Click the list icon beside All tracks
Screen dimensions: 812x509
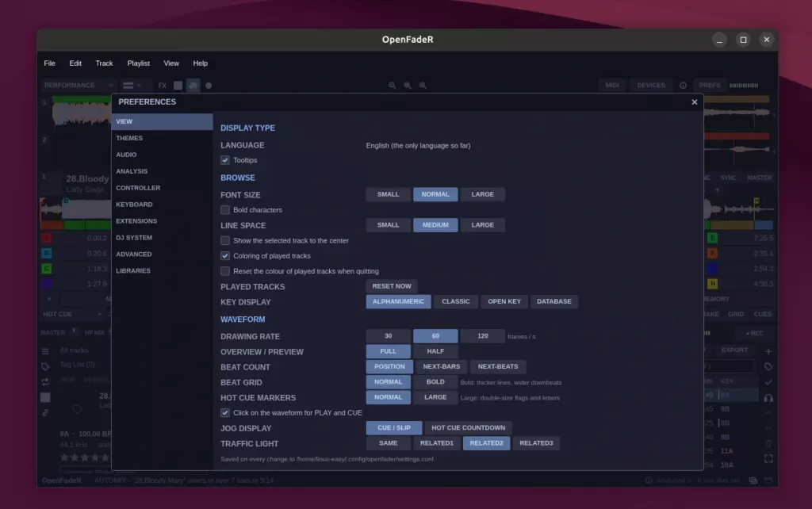click(45, 351)
